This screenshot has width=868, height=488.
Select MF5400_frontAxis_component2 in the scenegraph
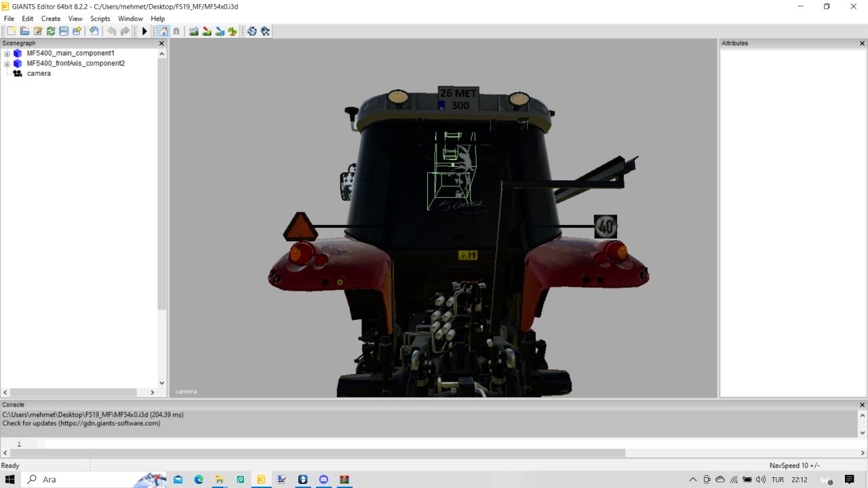(x=76, y=63)
